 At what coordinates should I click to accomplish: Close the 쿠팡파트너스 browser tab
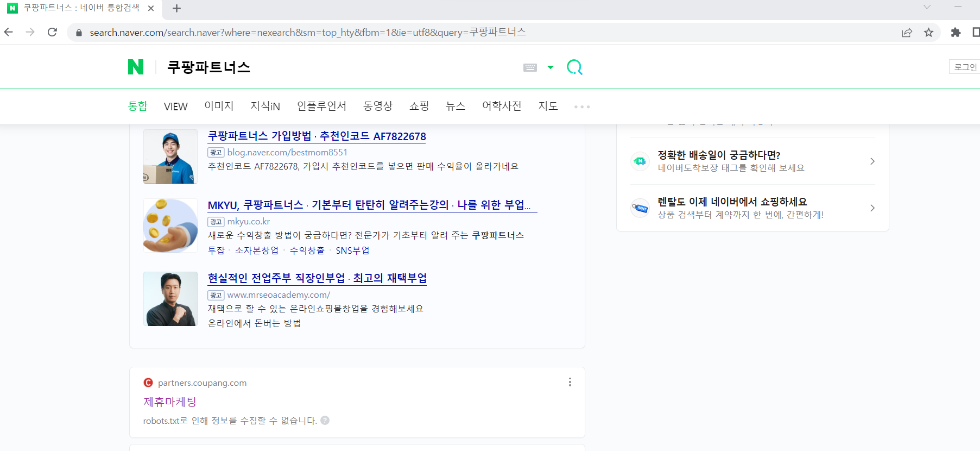[151, 8]
